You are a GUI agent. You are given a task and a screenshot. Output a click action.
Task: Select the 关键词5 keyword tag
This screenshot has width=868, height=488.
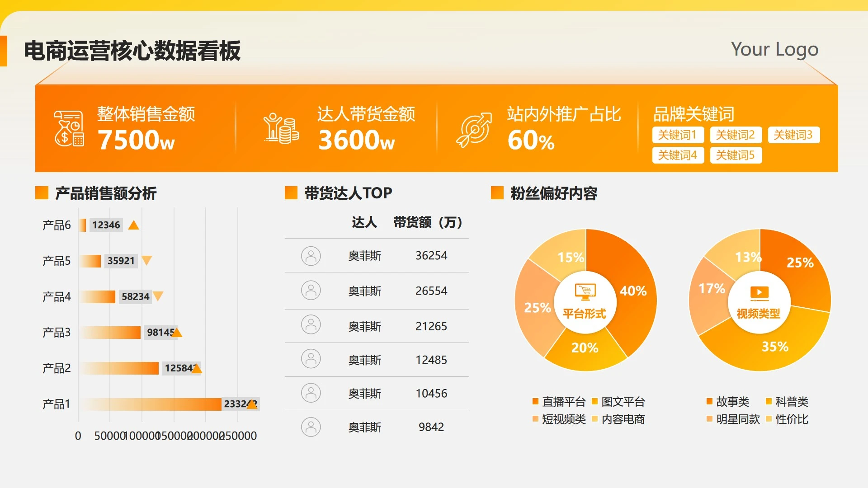(x=736, y=155)
